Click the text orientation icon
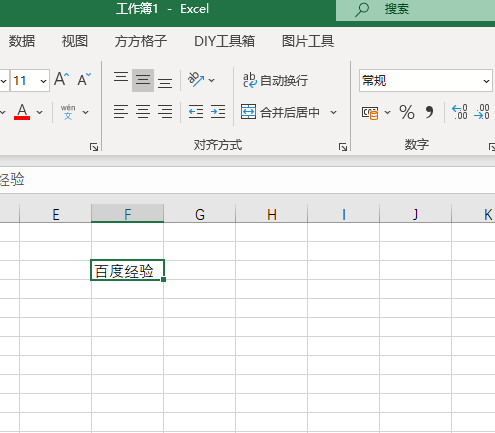 coord(196,80)
